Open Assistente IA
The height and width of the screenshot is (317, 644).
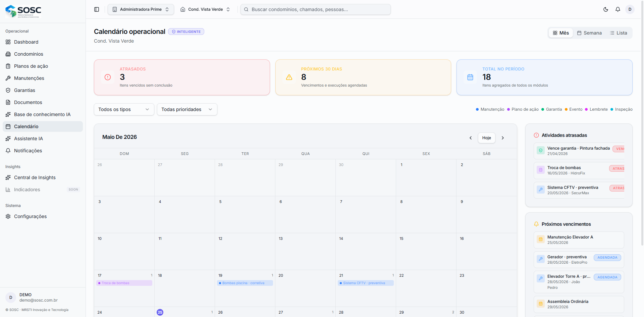click(x=43, y=139)
